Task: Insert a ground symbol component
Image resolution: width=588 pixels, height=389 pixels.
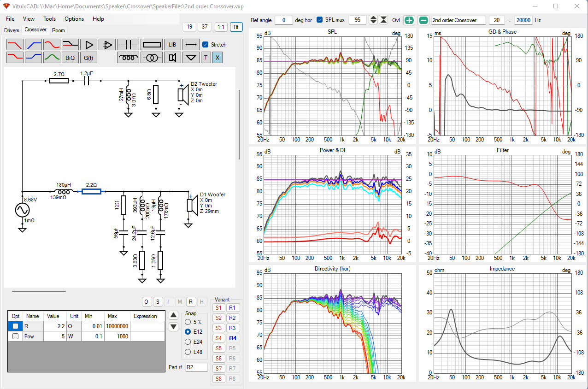Action: [191, 58]
